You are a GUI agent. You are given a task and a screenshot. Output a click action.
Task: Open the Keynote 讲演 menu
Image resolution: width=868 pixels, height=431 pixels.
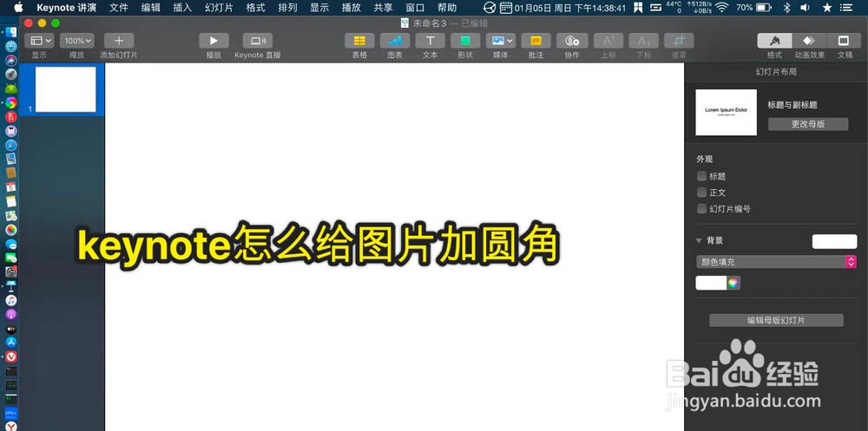(67, 8)
